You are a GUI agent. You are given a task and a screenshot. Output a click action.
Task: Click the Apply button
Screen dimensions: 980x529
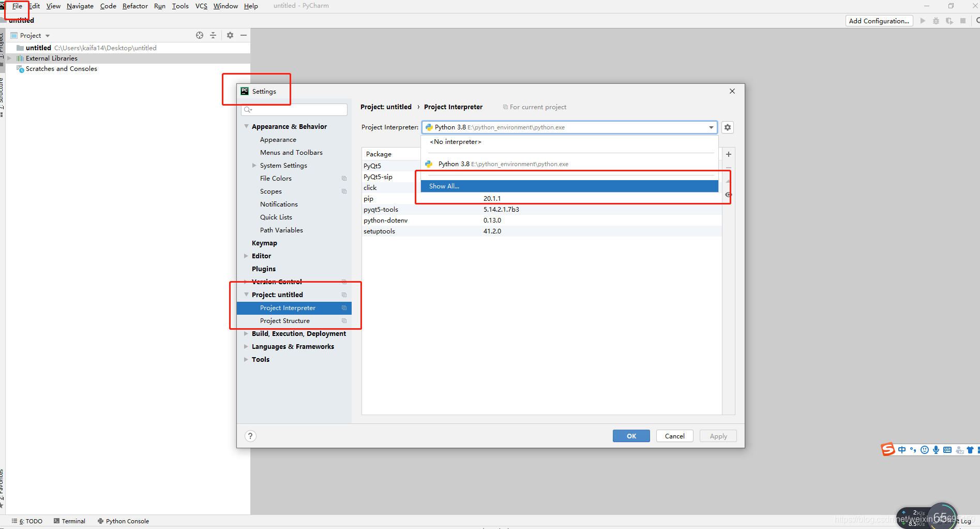718,436
